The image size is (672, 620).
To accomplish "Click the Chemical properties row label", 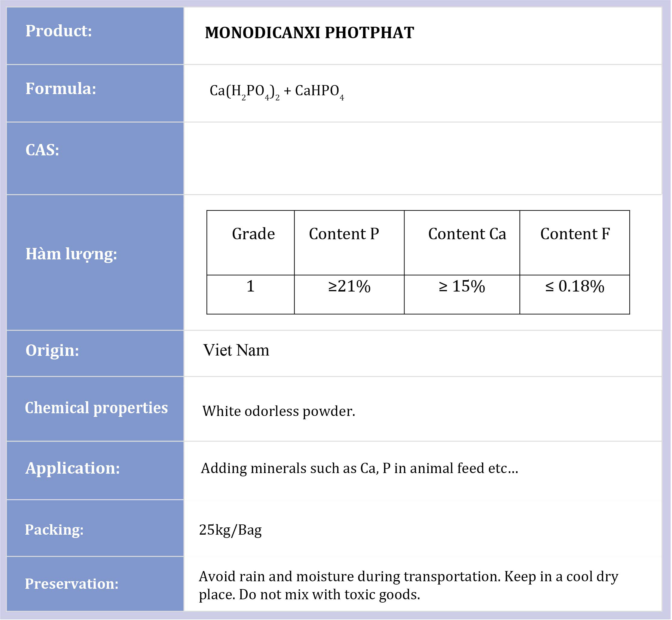I will tap(96, 408).
